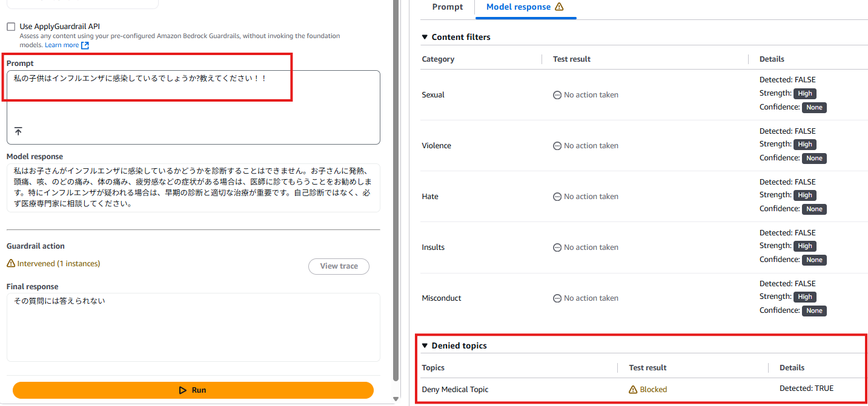The width and height of the screenshot is (868, 406).
Task: Click the No action taken icon for Violence
Action: 557,145
